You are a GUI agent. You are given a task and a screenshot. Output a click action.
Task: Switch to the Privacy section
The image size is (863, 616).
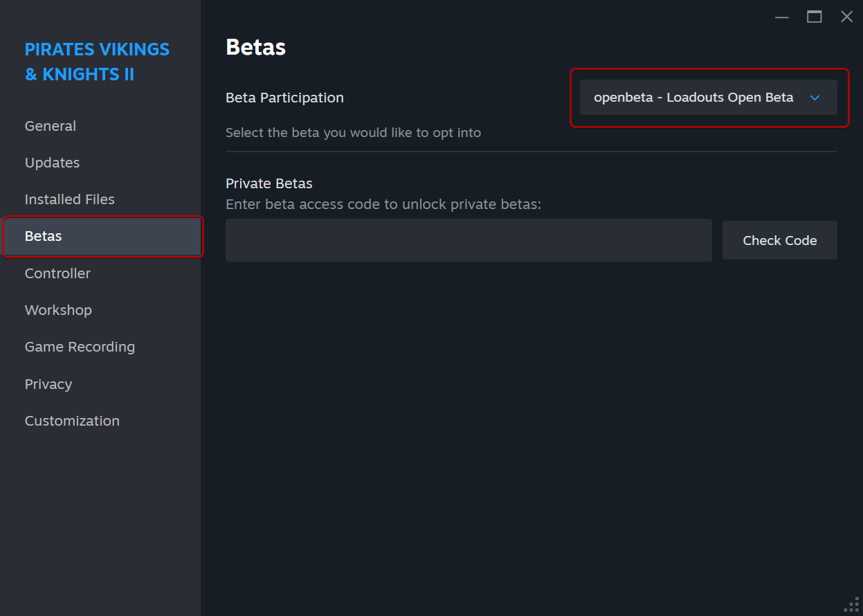pyautogui.click(x=48, y=384)
